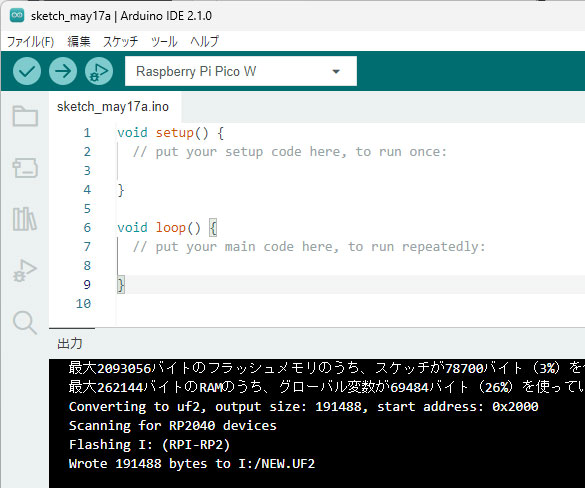
Task: Click the flash memory usage line (最大2093056バイト)
Action: (326, 369)
